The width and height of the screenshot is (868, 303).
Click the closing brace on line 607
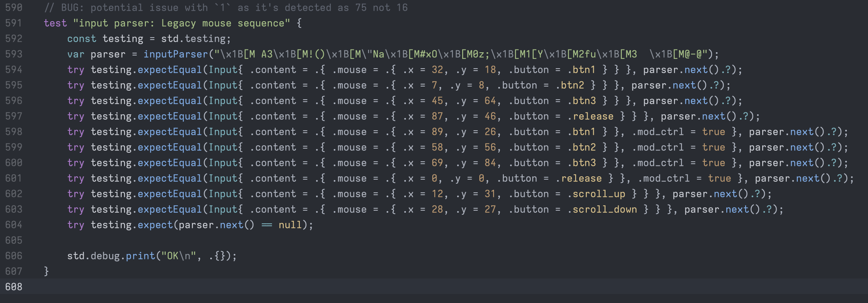[47, 272]
